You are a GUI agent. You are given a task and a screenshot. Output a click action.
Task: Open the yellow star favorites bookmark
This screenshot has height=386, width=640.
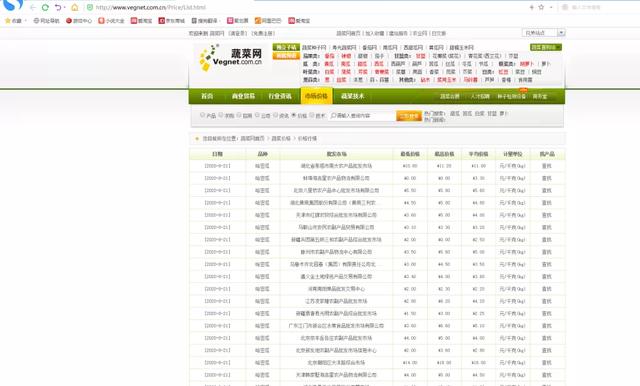click(13, 20)
